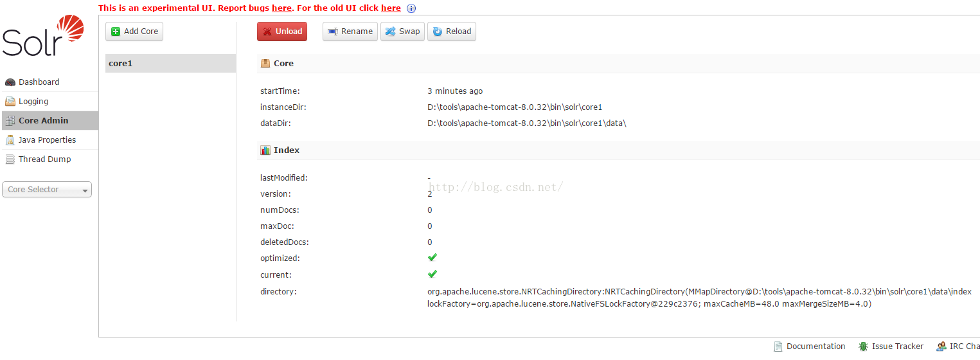980x360 pixels.
Task: Click the instanceDir path value
Action: 515,107
